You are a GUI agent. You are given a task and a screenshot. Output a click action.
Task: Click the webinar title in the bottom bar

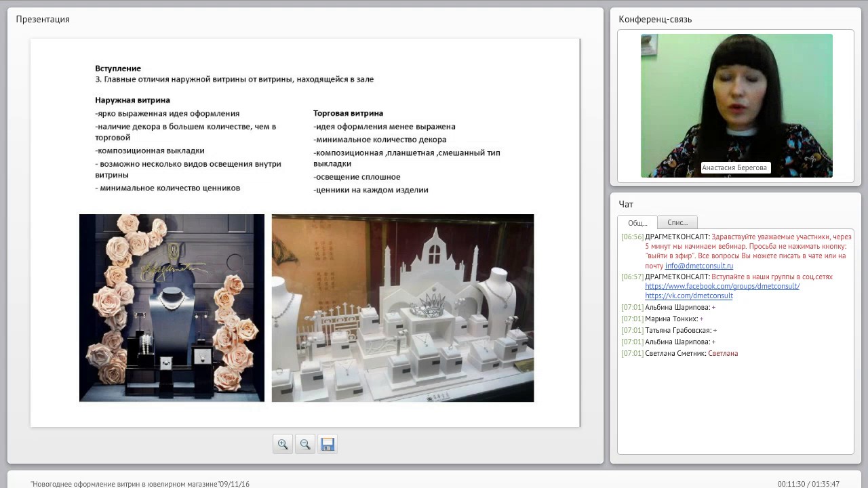click(x=140, y=484)
